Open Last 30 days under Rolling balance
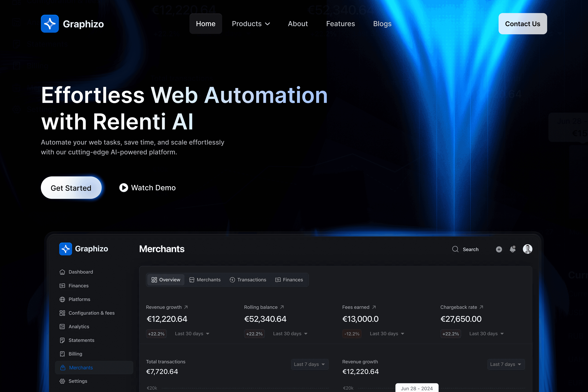588x392 pixels. point(290,334)
